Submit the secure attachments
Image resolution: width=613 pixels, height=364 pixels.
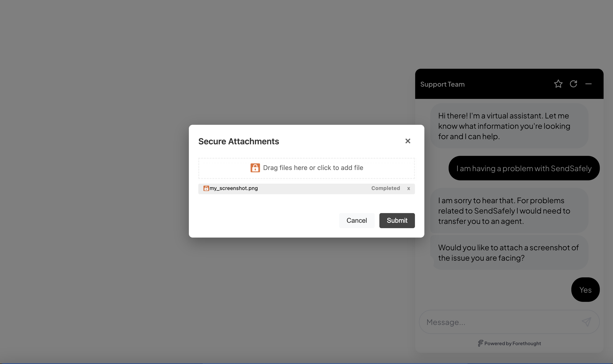[397, 221]
